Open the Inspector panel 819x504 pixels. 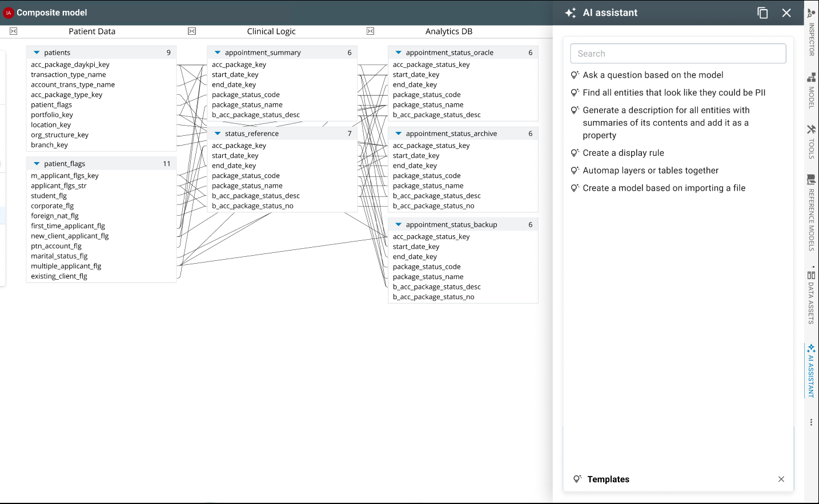pos(812,34)
